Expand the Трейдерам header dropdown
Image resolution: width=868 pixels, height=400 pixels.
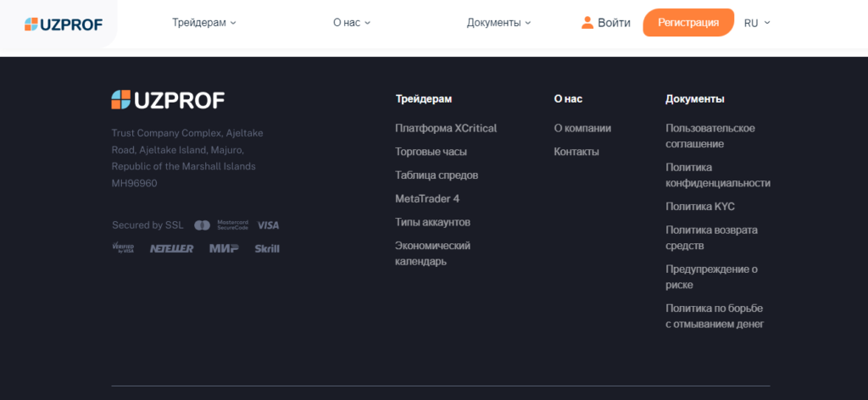203,23
